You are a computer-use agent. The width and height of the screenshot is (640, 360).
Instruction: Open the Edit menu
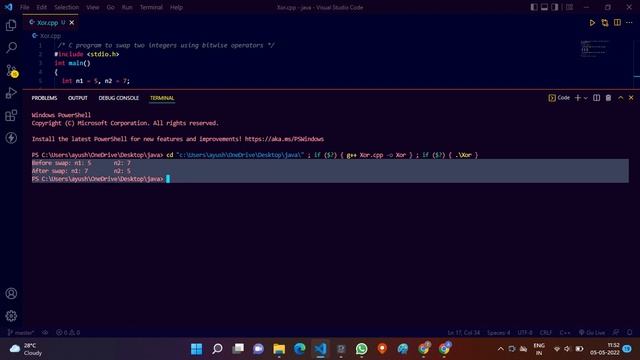coord(42,7)
